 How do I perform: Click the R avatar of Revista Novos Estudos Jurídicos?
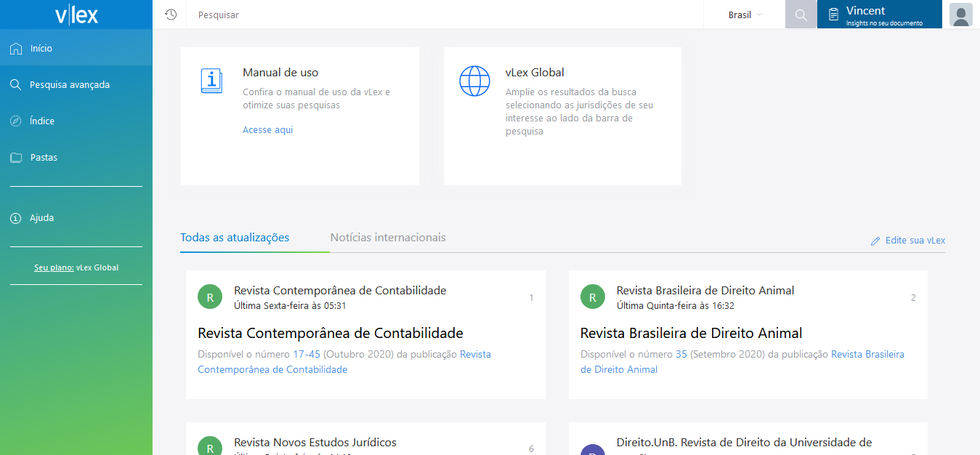[x=210, y=446]
